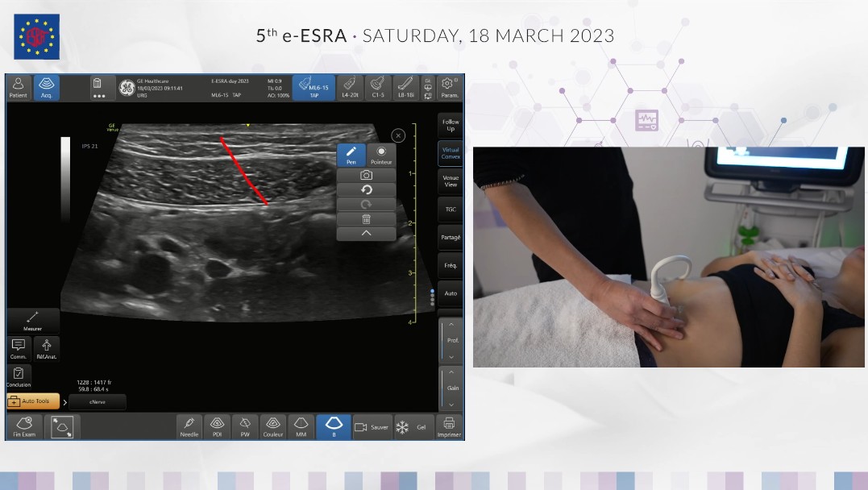
Task: Select the cNerve auto tool
Action: pos(98,402)
